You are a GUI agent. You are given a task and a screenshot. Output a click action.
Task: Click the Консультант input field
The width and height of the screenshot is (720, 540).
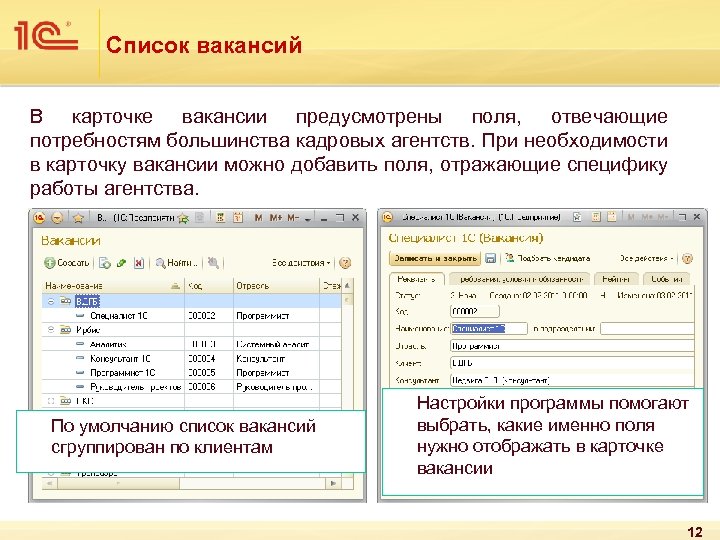click(x=572, y=380)
